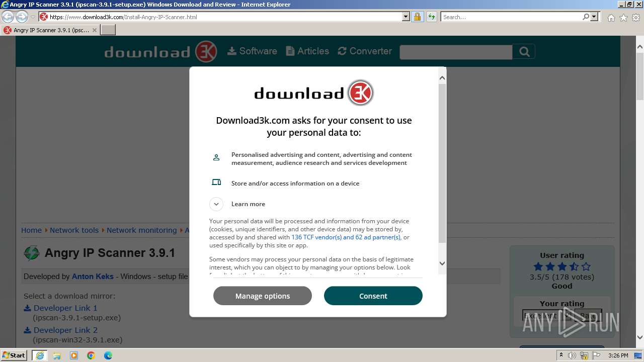Click the consent dialog scroll-down arrow

point(442,263)
